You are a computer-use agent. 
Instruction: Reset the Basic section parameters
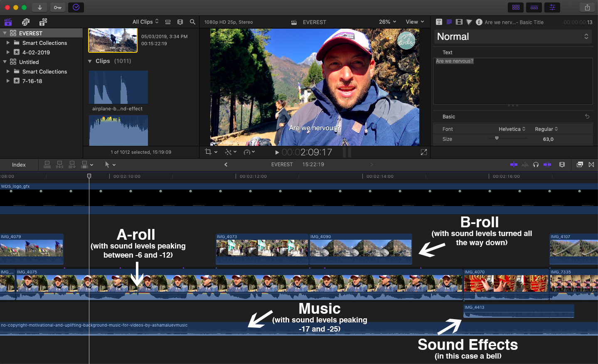[587, 116]
